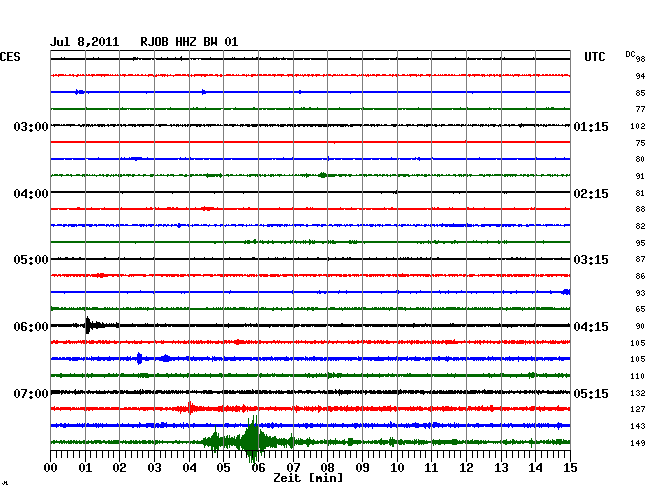Select the 07:00 local time label
The height and width of the screenshot is (494, 650).
pyautogui.click(x=31, y=393)
